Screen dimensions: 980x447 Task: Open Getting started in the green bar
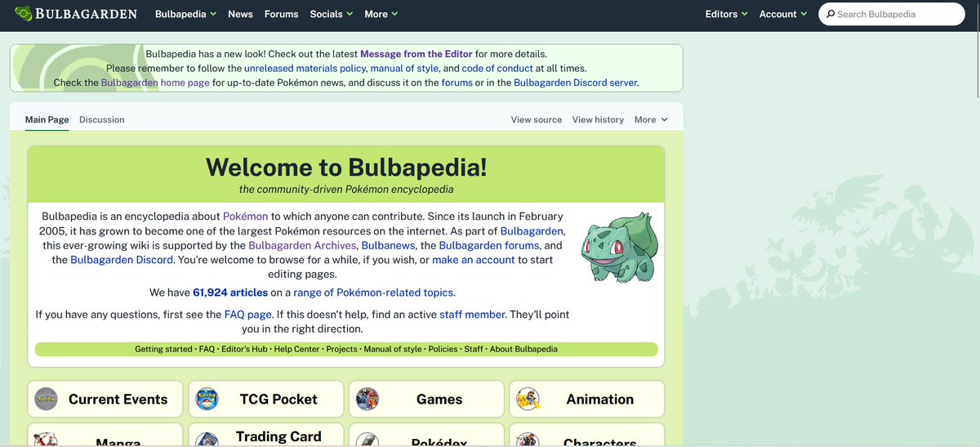pos(163,349)
